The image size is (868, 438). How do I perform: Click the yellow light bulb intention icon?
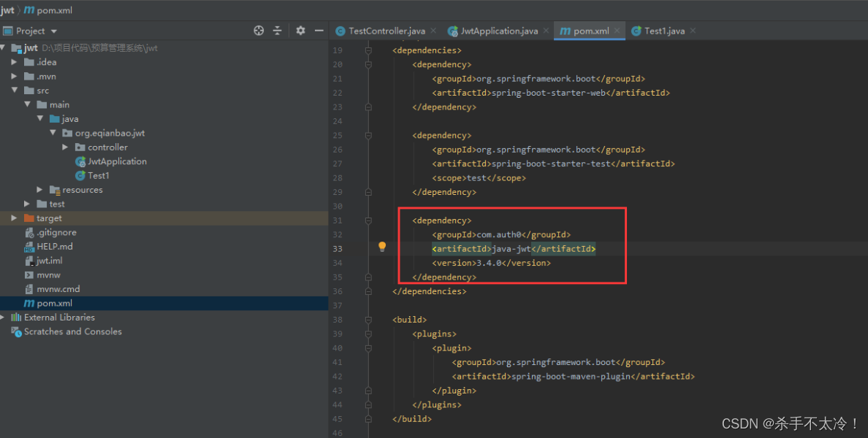coord(382,247)
